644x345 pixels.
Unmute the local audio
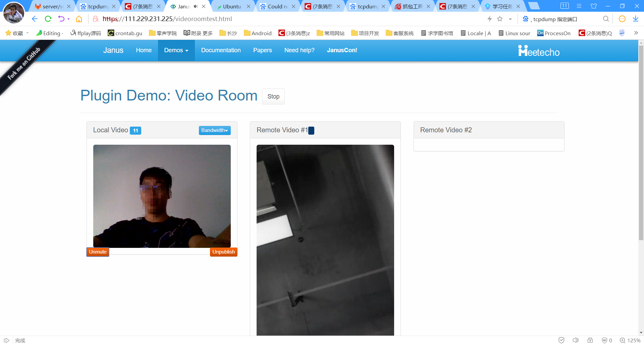click(x=98, y=252)
